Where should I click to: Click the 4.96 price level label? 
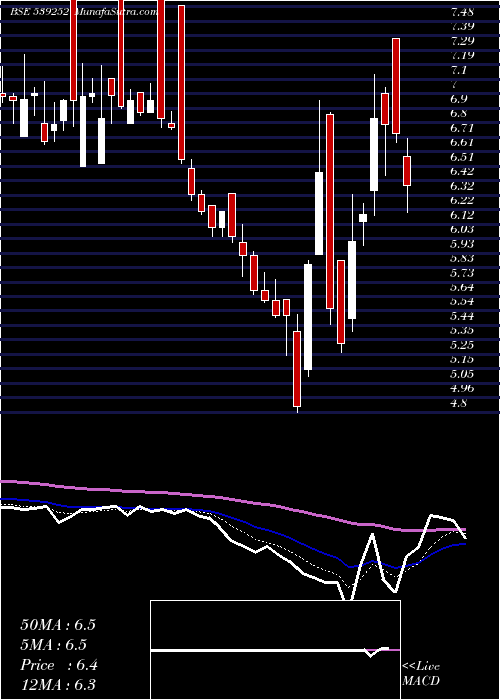462,389
